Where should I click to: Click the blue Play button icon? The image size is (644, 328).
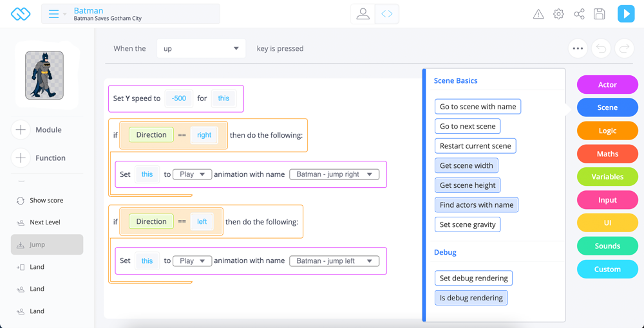click(626, 14)
